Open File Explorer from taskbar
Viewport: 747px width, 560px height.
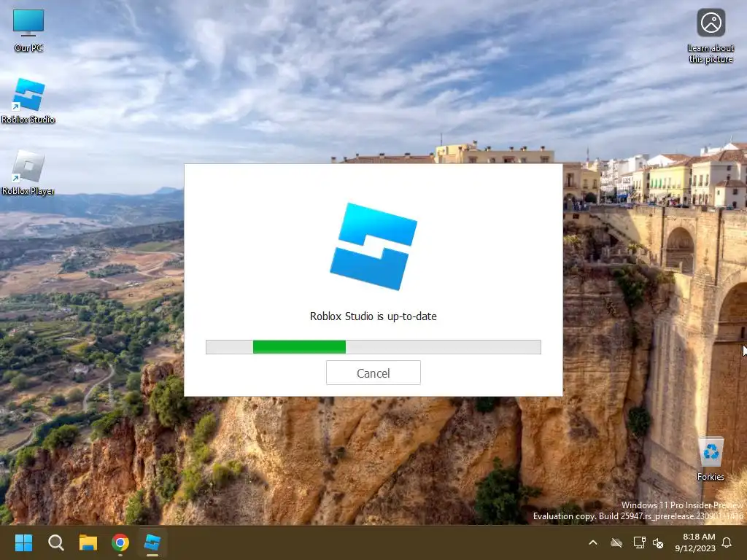click(88, 542)
